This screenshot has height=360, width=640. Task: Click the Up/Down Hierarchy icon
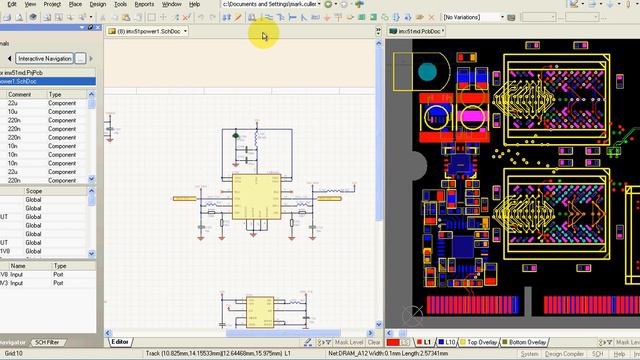[227, 18]
